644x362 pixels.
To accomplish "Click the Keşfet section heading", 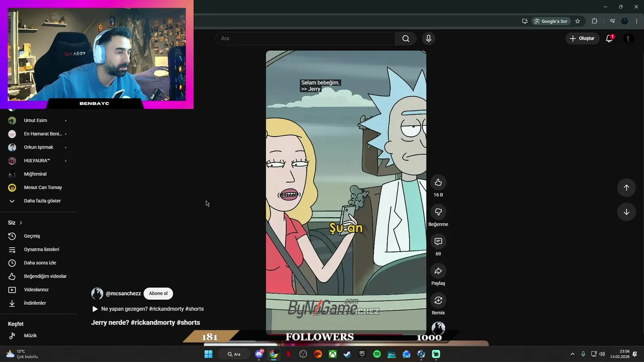I will pyautogui.click(x=16, y=324).
